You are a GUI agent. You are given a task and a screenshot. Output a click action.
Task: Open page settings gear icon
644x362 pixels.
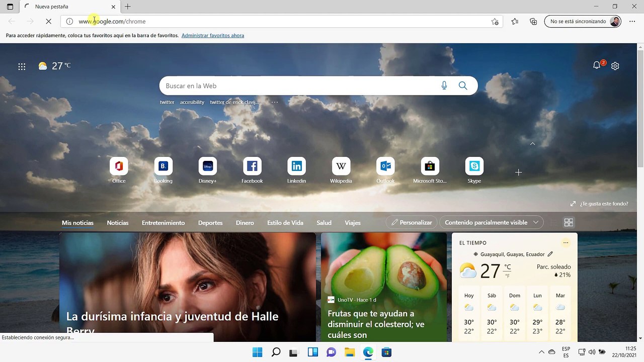pyautogui.click(x=615, y=66)
